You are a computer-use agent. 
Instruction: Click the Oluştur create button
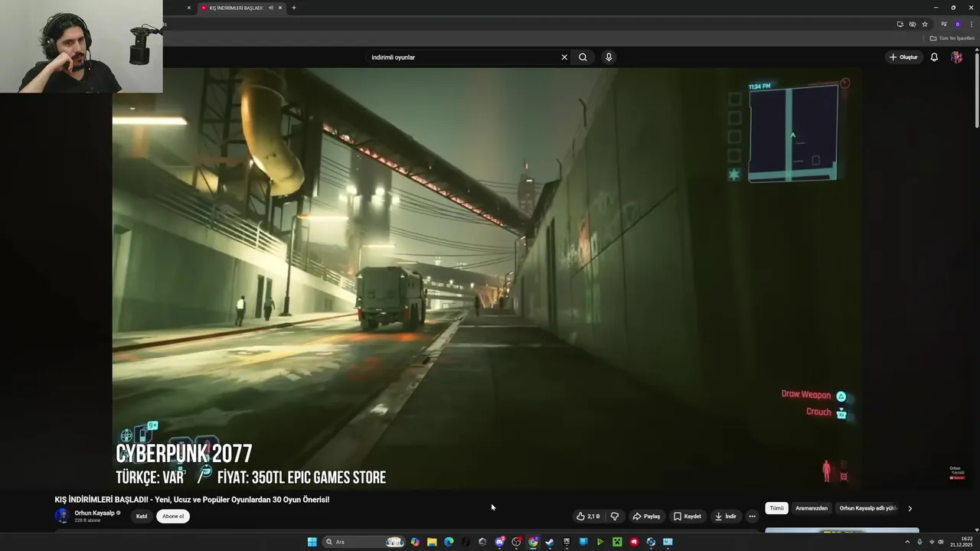pyautogui.click(x=903, y=57)
